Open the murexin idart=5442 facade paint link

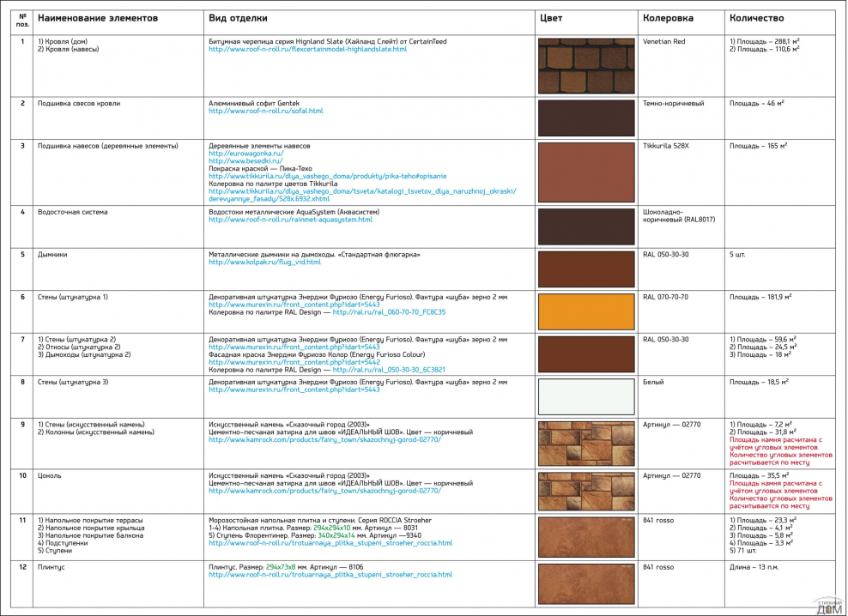coord(294,362)
